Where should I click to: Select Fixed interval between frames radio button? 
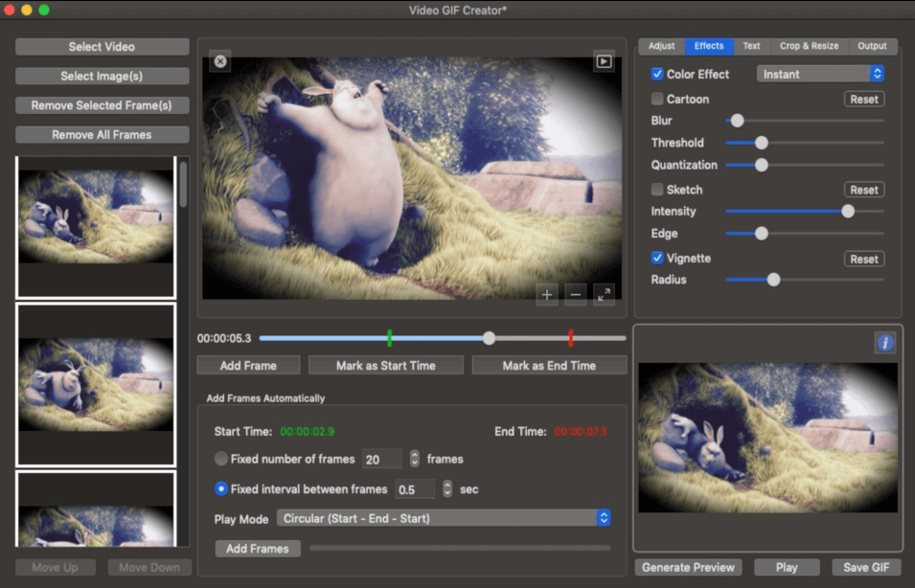point(221,488)
